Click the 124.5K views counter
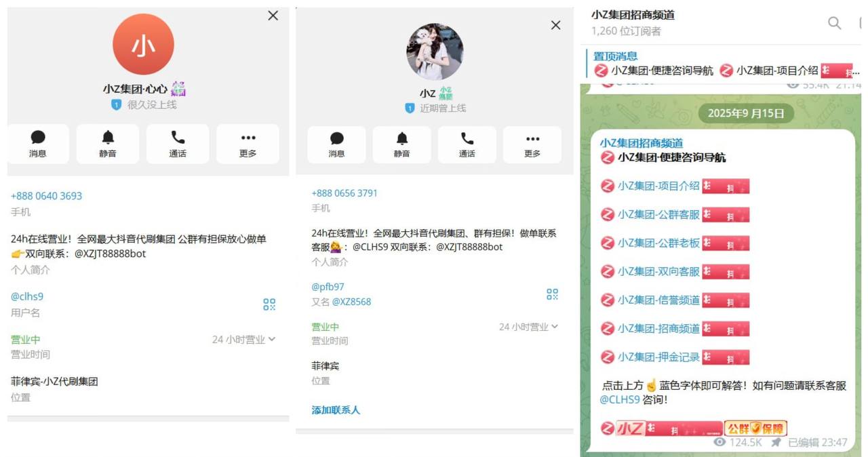 (x=737, y=442)
